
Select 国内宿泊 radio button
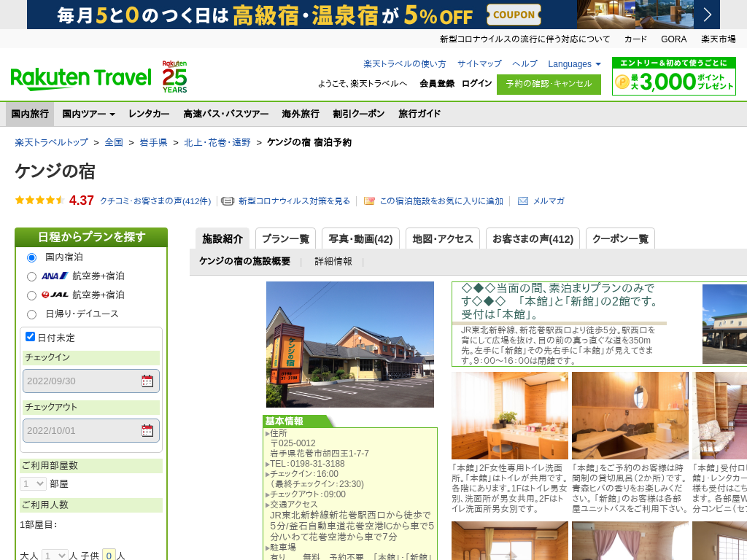coord(31,257)
